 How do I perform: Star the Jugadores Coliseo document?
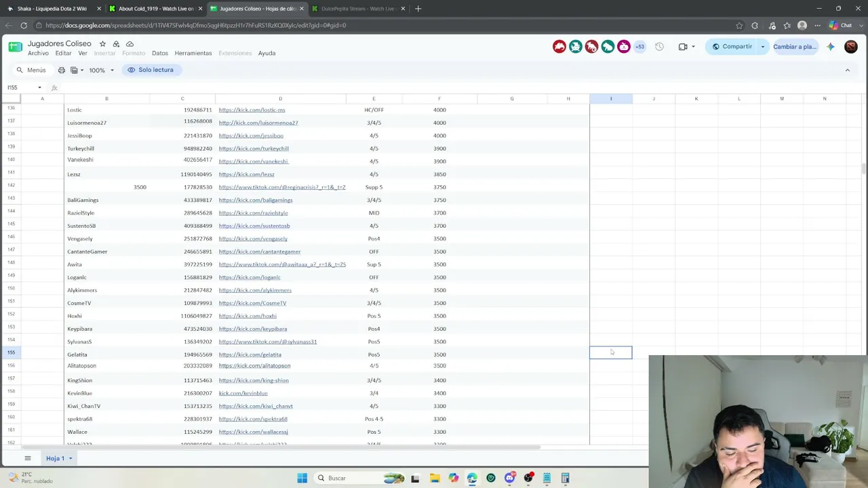click(x=102, y=43)
